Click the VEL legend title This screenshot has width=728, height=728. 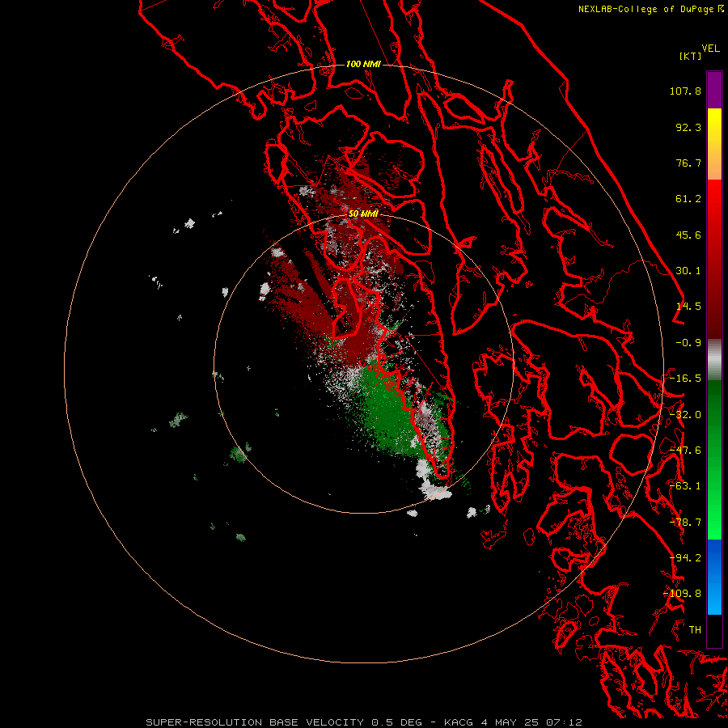710,49
